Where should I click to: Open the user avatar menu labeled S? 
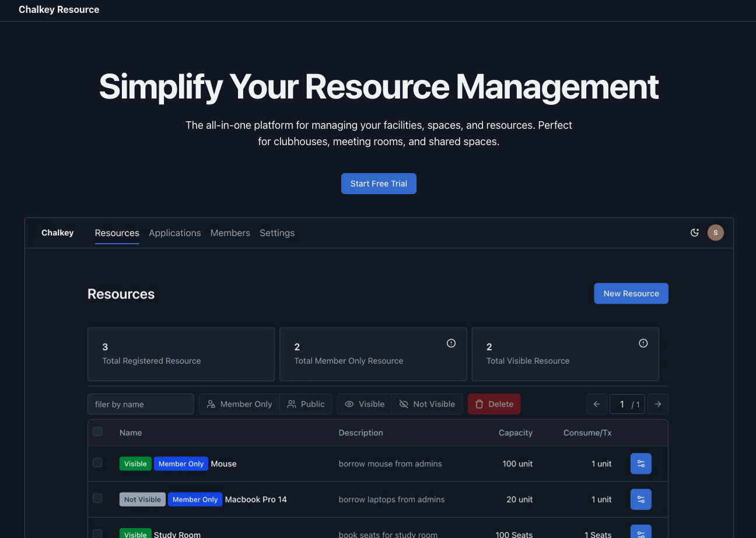[x=715, y=233]
